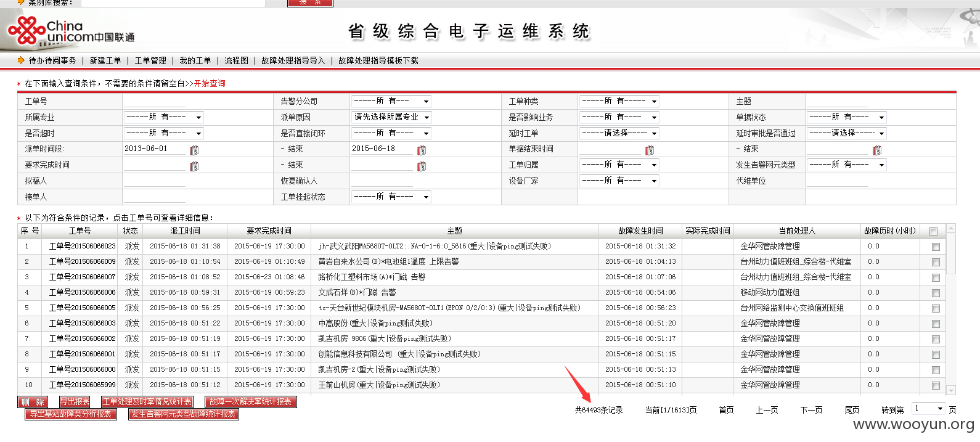Expand the 工单归属 dropdown
The image size is (980, 442).
(619, 165)
